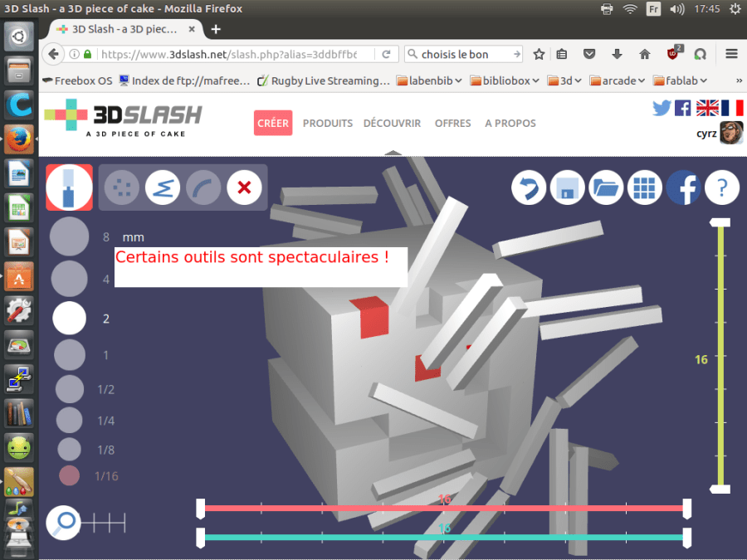Click the undo arrow icon
747x560 pixels.
[x=529, y=187]
